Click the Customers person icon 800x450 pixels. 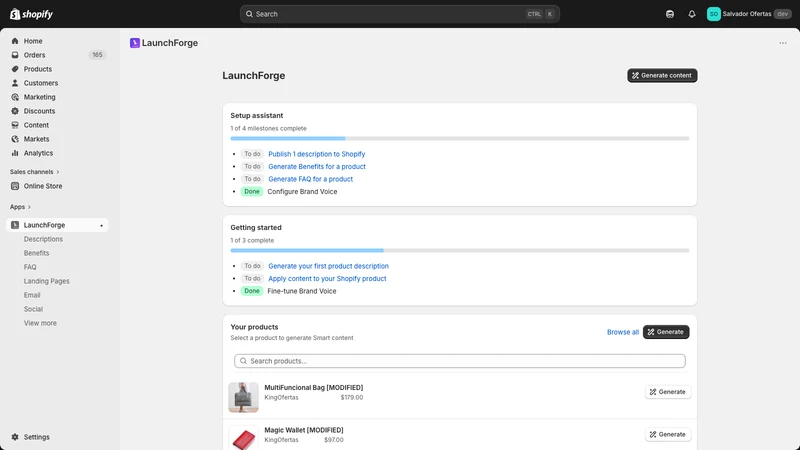click(x=15, y=83)
